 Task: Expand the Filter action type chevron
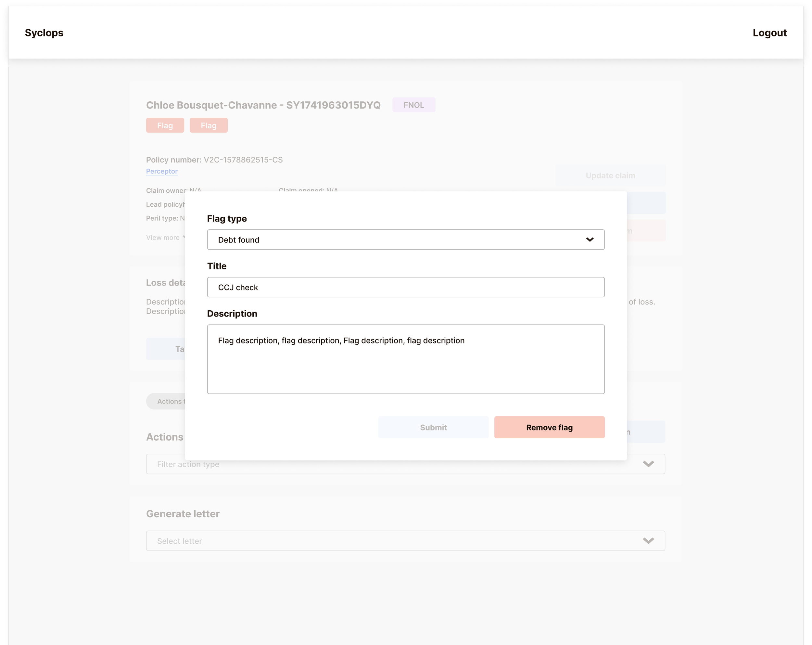(x=648, y=464)
